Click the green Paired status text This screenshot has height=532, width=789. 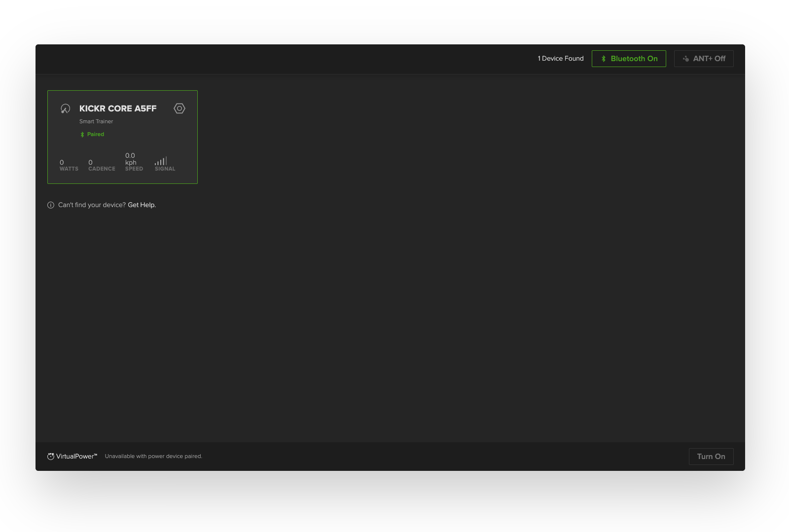pyautogui.click(x=96, y=134)
